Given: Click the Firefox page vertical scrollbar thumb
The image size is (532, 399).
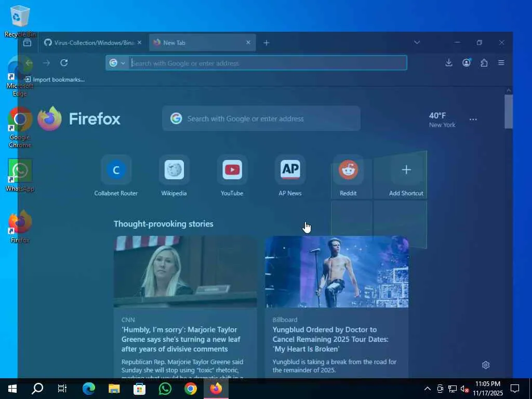Looking at the screenshot, I should [509, 112].
